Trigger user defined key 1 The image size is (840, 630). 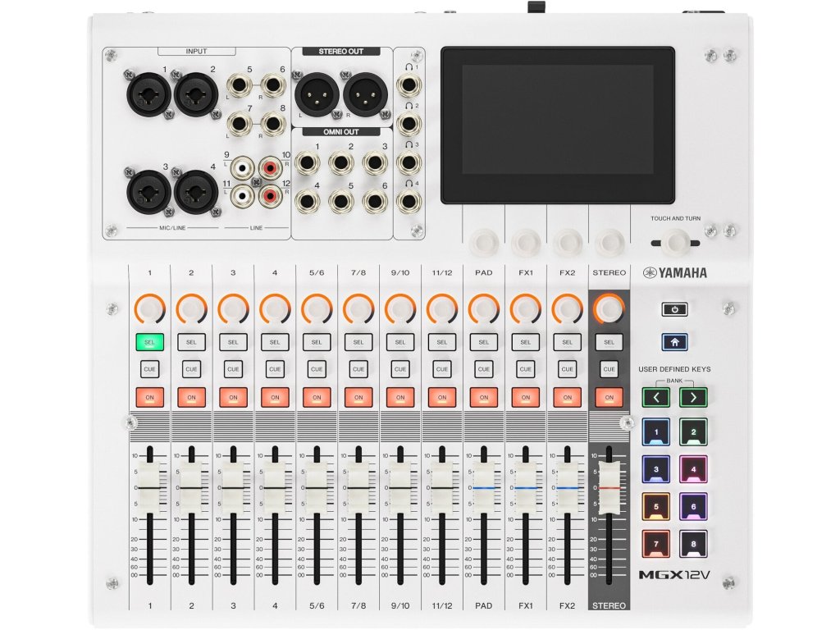[655, 432]
